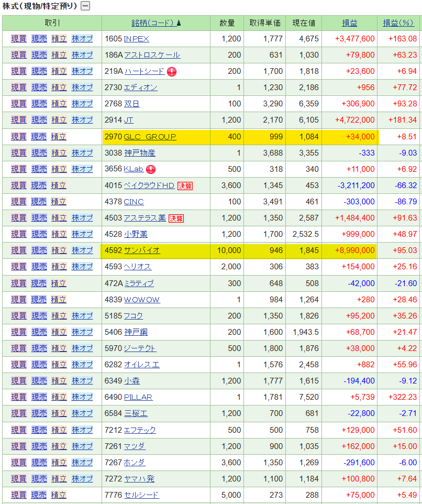Click the red alert icon beside ハートシード
The height and width of the screenshot is (504, 422).
172,72
